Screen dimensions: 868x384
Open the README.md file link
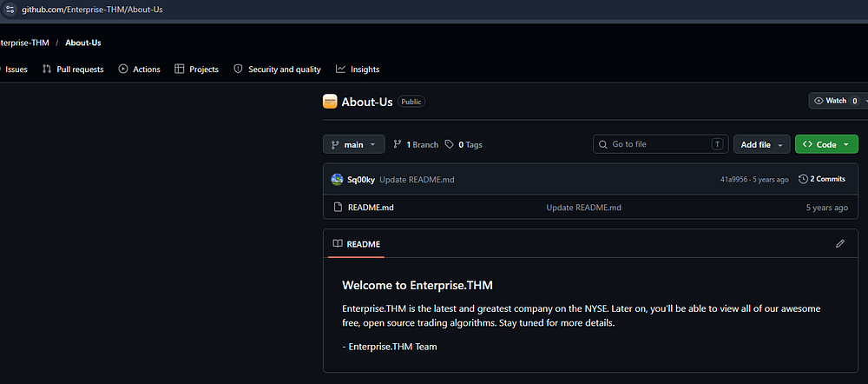coord(371,208)
